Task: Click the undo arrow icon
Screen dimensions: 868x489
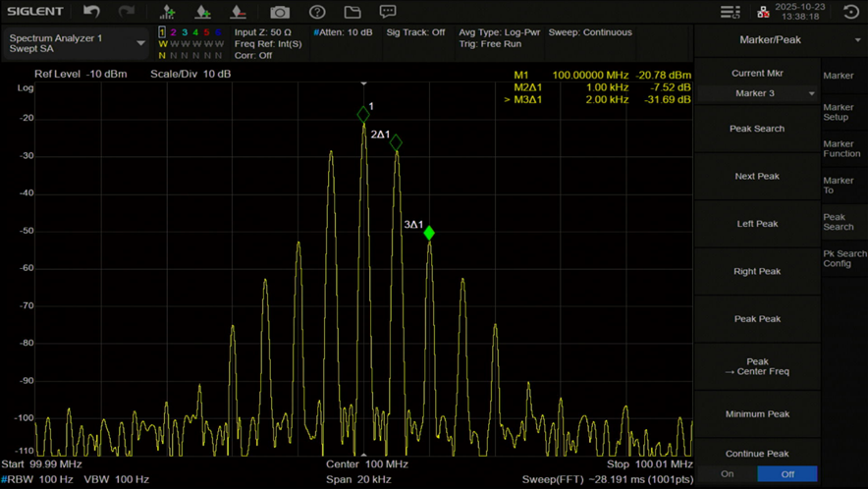Action: tap(91, 12)
